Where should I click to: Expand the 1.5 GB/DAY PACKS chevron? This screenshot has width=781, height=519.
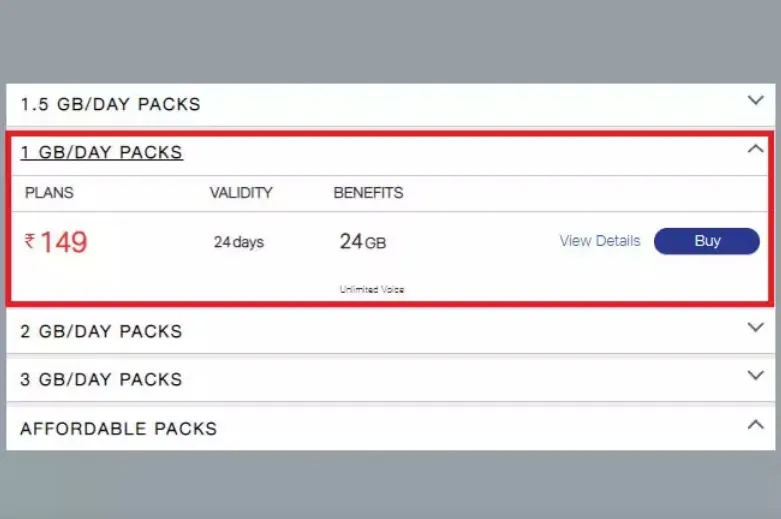(x=756, y=100)
